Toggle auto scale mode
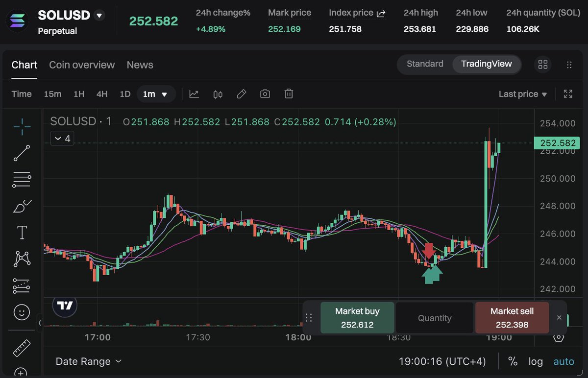 pyautogui.click(x=563, y=361)
